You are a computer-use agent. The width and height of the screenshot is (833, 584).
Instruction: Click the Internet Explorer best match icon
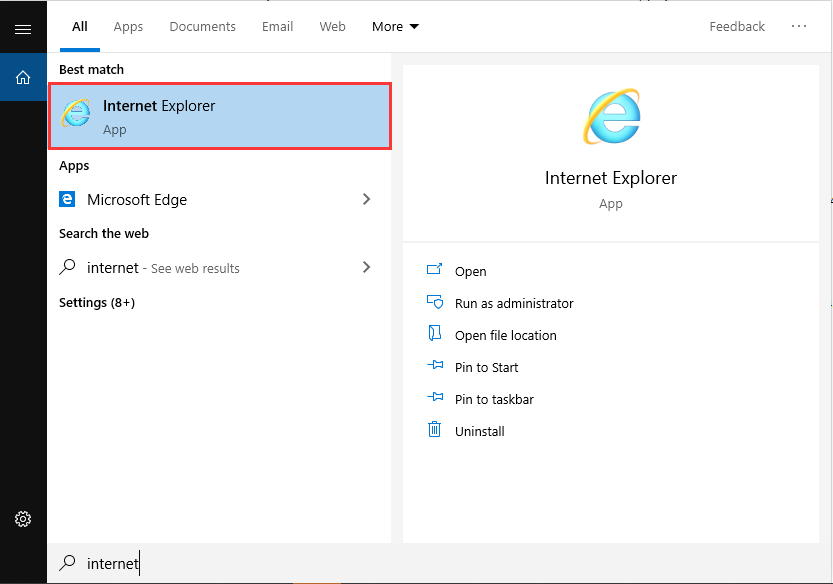(76, 114)
